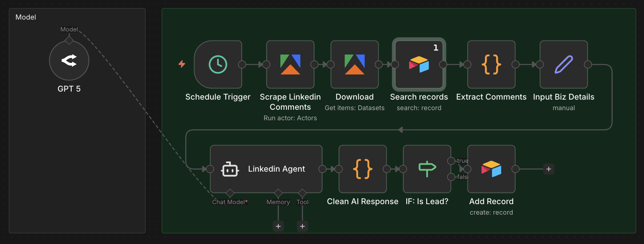This screenshot has height=244, width=644.
Task: Click the Add Record output connector
Action: coord(515,169)
